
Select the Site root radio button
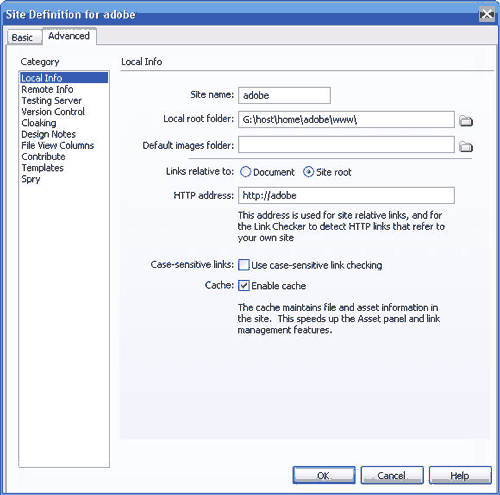pyautogui.click(x=308, y=172)
